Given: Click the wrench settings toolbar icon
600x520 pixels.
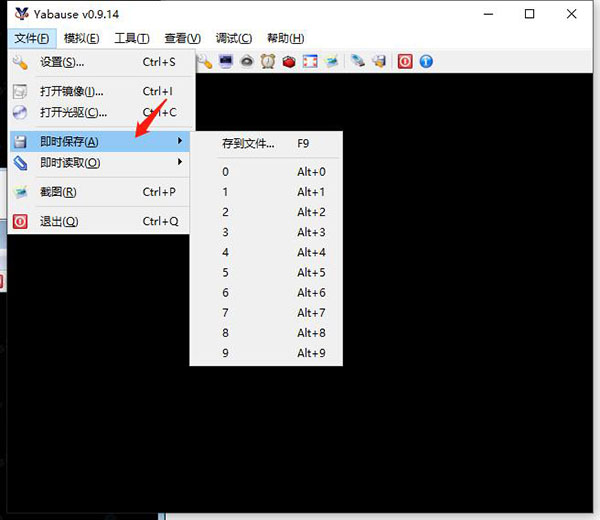Looking at the screenshot, I should [205, 61].
